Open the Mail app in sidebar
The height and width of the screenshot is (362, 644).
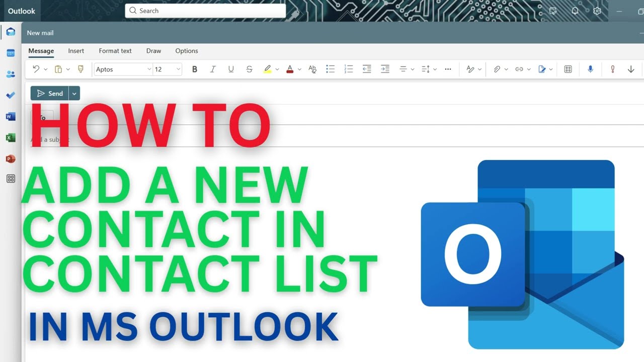11,32
